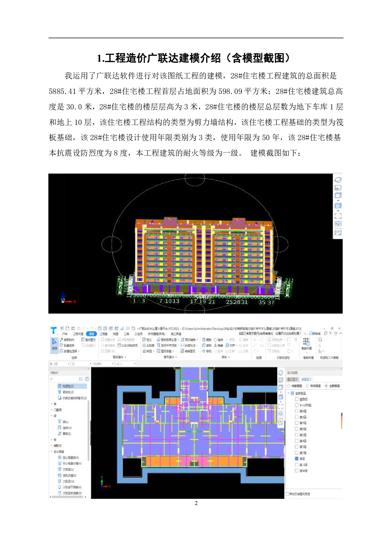
Task: Click the orbit icon atop lower viewport toolbar
Action: pos(280,373)
